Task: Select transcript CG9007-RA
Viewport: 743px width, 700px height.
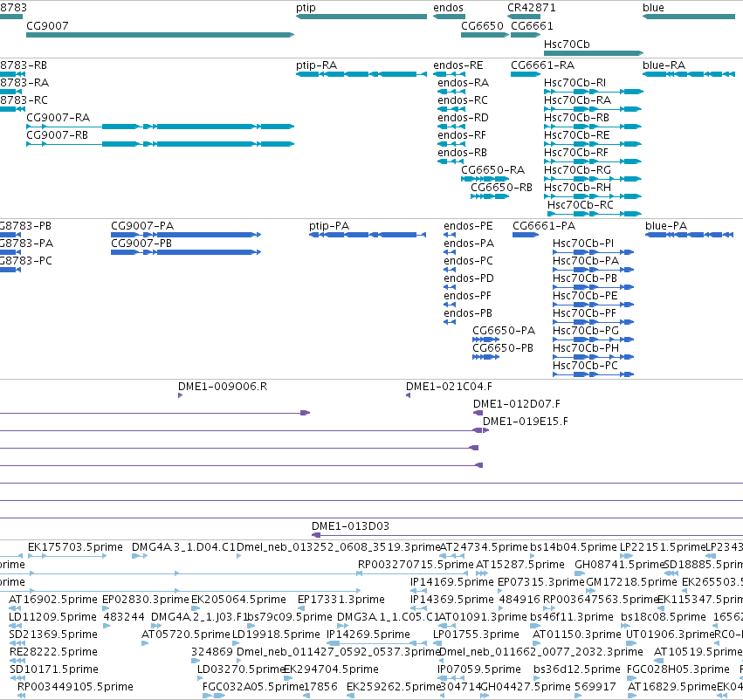Action: coord(160,127)
